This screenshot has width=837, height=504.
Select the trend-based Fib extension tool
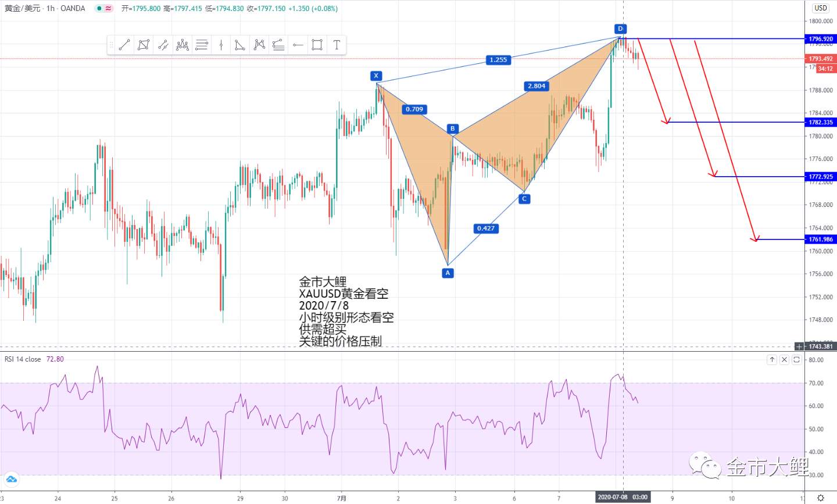tap(278, 45)
